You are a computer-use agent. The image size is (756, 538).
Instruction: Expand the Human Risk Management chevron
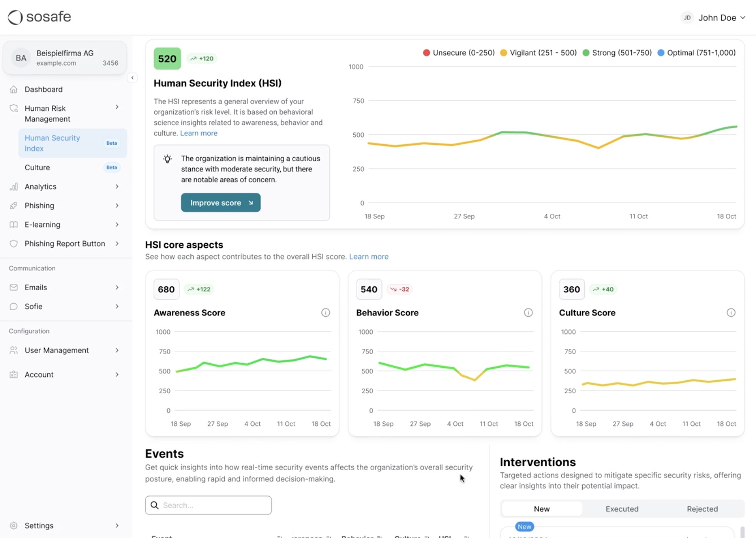117,107
